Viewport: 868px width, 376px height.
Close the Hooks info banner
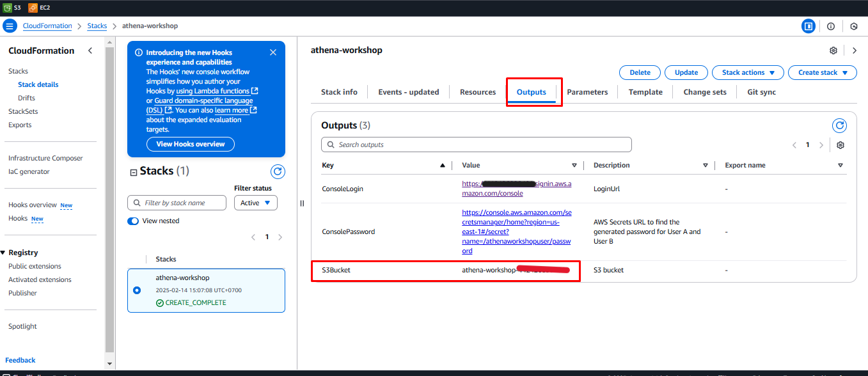[x=273, y=52]
